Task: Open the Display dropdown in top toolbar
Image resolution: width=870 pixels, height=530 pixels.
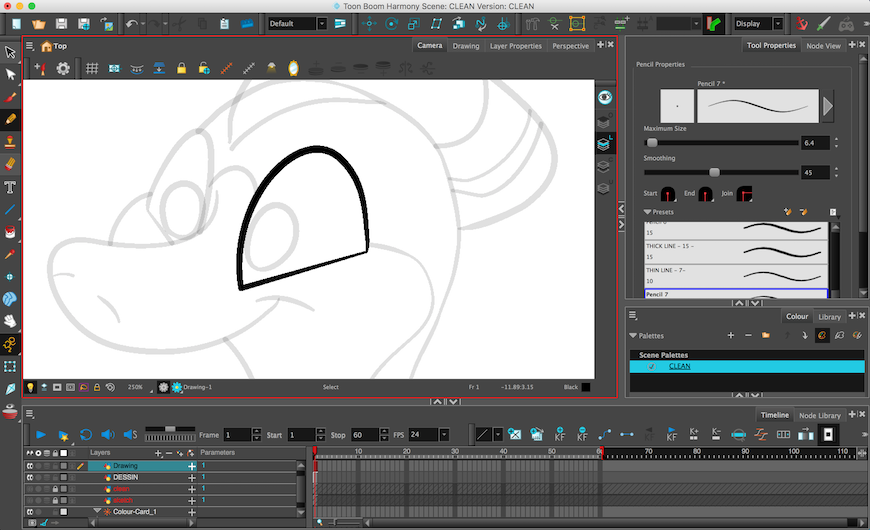Action: [778, 24]
